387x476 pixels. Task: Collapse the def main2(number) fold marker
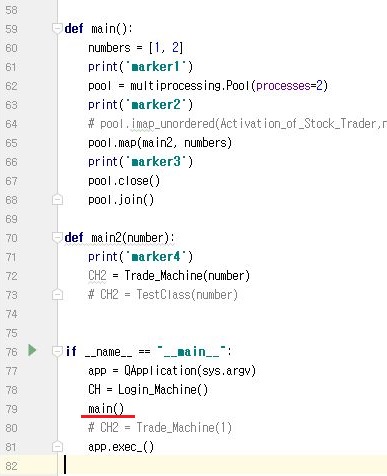click(x=57, y=238)
